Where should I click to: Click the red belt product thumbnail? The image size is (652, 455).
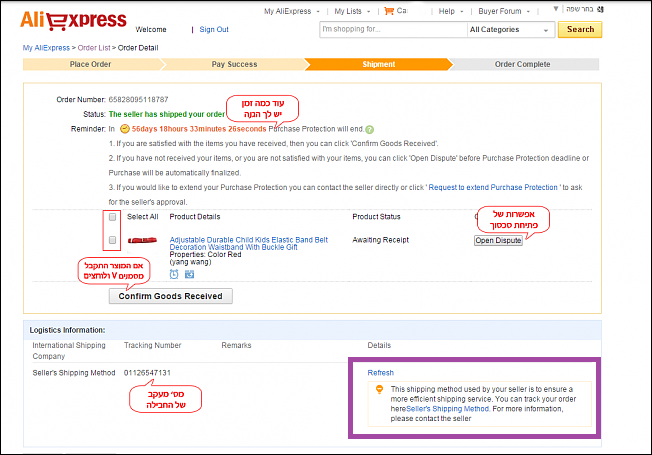tap(142, 240)
